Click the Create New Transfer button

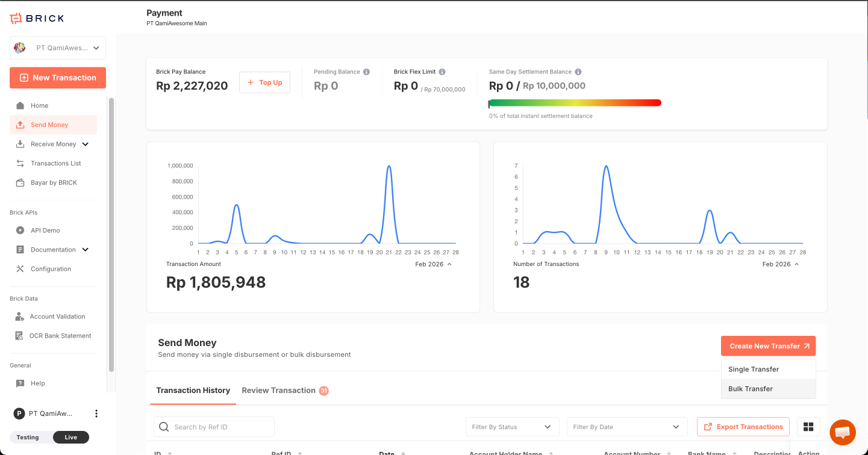pos(768,346)
